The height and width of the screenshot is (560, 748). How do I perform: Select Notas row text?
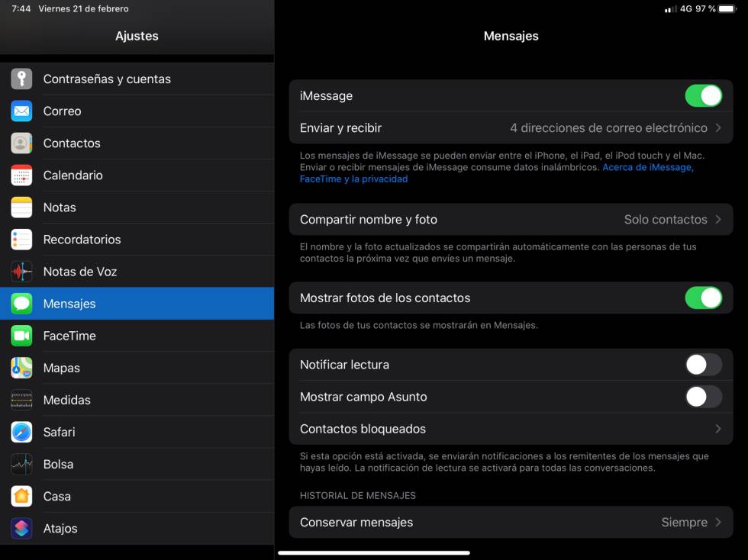click(x=60, y=208)
